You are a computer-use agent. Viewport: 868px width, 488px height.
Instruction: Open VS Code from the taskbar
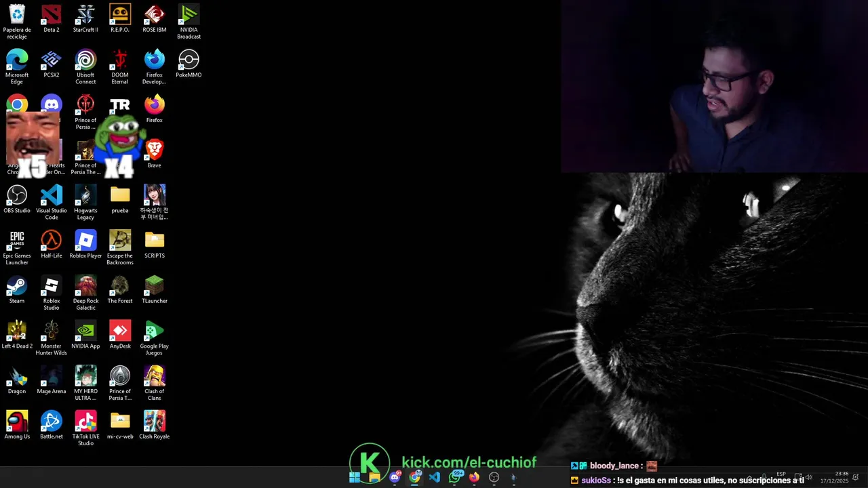pyautogui.click(x=435, y=477)
